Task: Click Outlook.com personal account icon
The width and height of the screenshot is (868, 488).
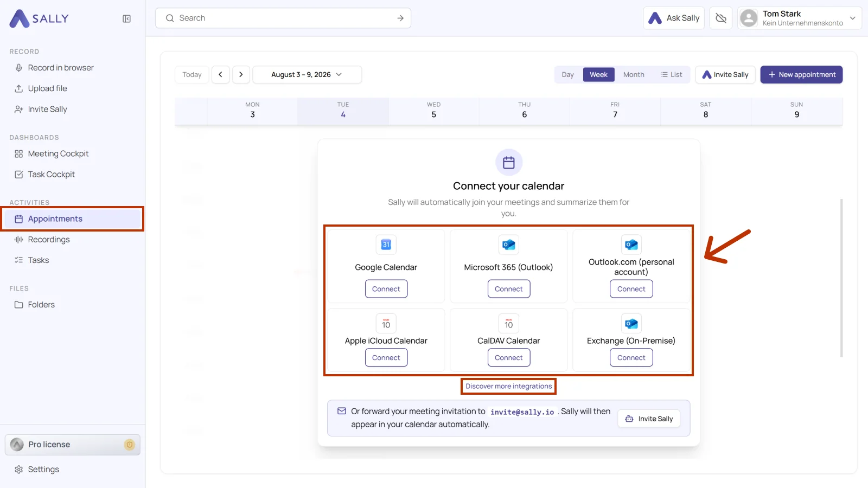Action: [631, 245]
